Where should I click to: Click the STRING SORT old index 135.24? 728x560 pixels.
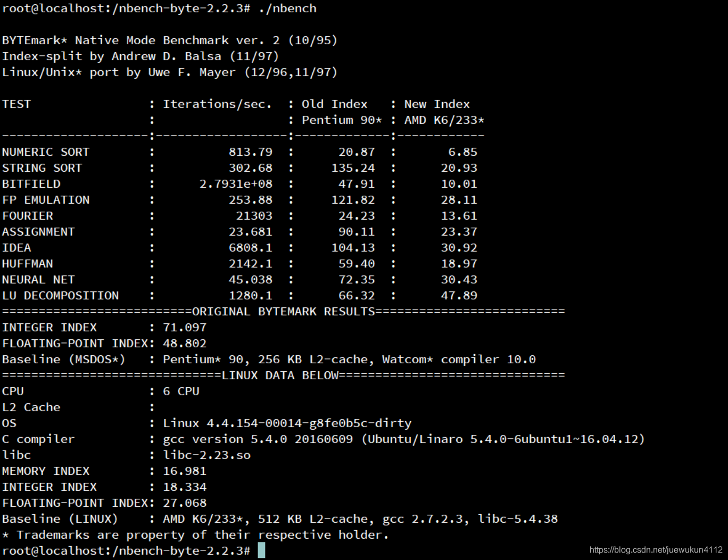click(353, 168)
